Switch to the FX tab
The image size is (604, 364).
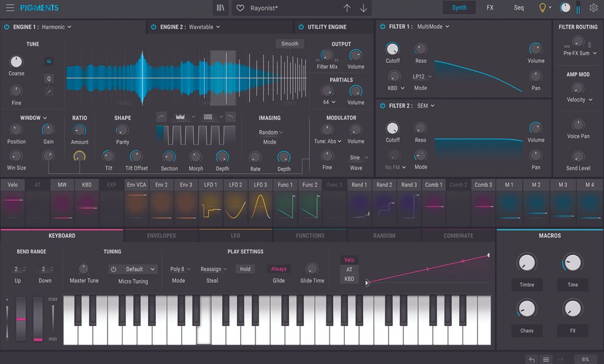[490, 8]
